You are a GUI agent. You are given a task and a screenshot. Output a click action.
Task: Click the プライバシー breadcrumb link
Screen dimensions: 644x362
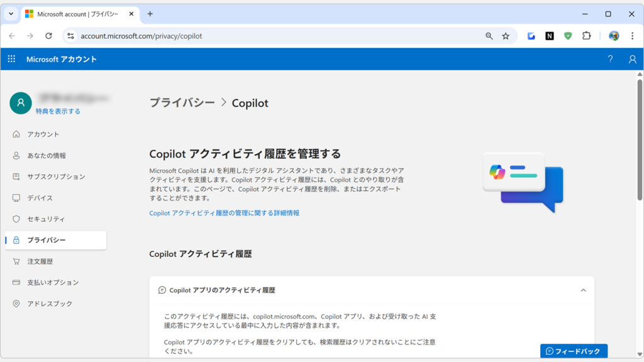tap(182, 102)
